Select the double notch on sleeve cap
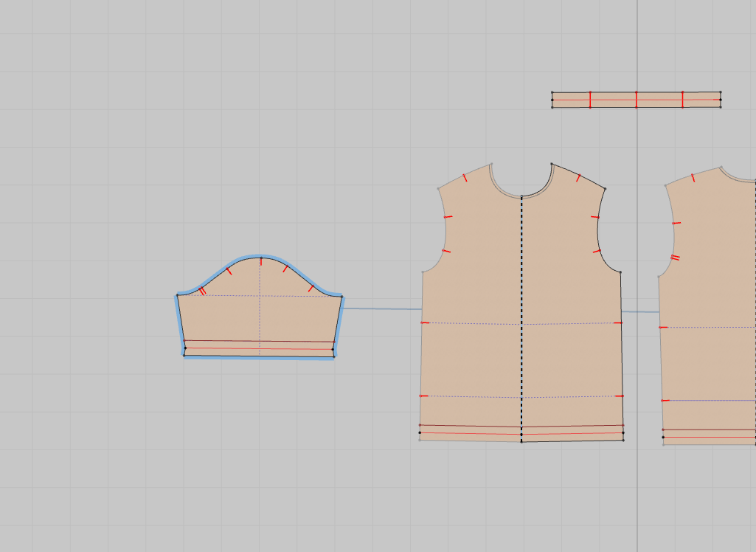The image size is (756, 552). pyautogui.click(x=202, y=291)
